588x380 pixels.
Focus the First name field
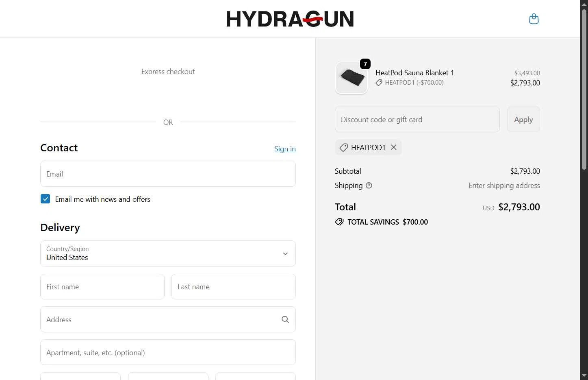click(x=102, y=286)
